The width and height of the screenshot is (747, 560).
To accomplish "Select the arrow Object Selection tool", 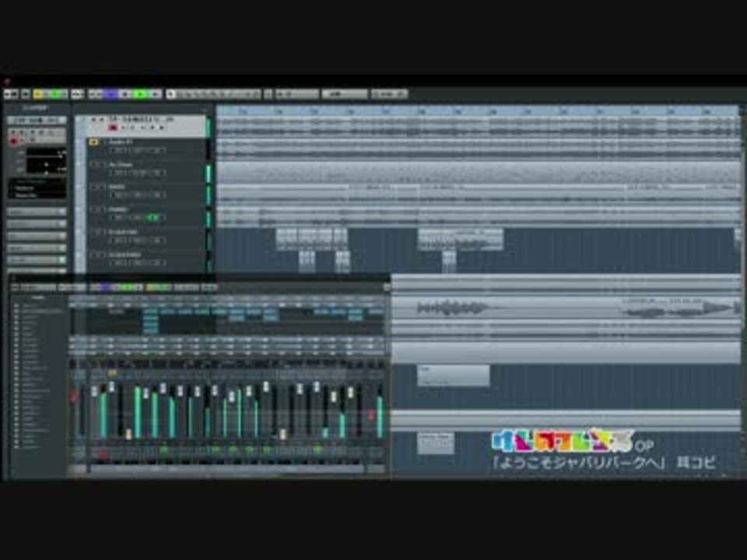I will 170,94.
